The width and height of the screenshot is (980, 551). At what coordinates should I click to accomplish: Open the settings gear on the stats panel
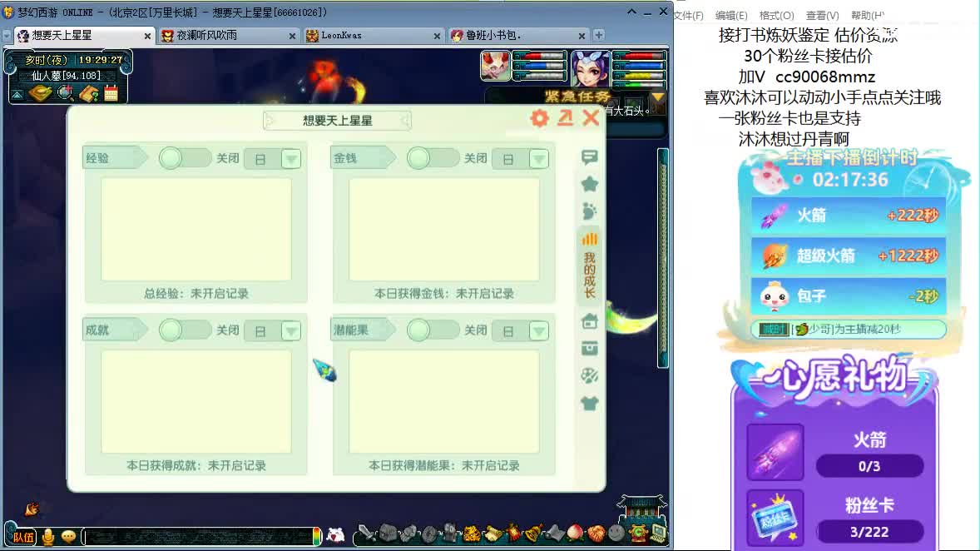[538, 118]
